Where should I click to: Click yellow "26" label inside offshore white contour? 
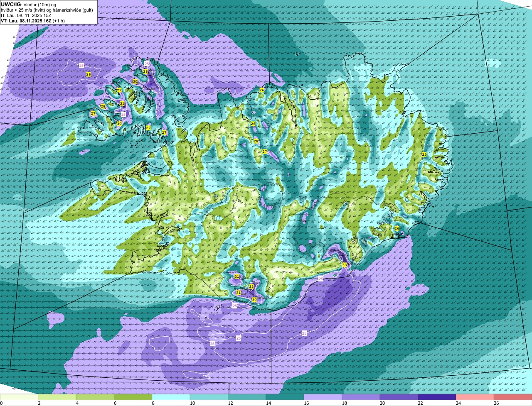(x=89, y=74)
